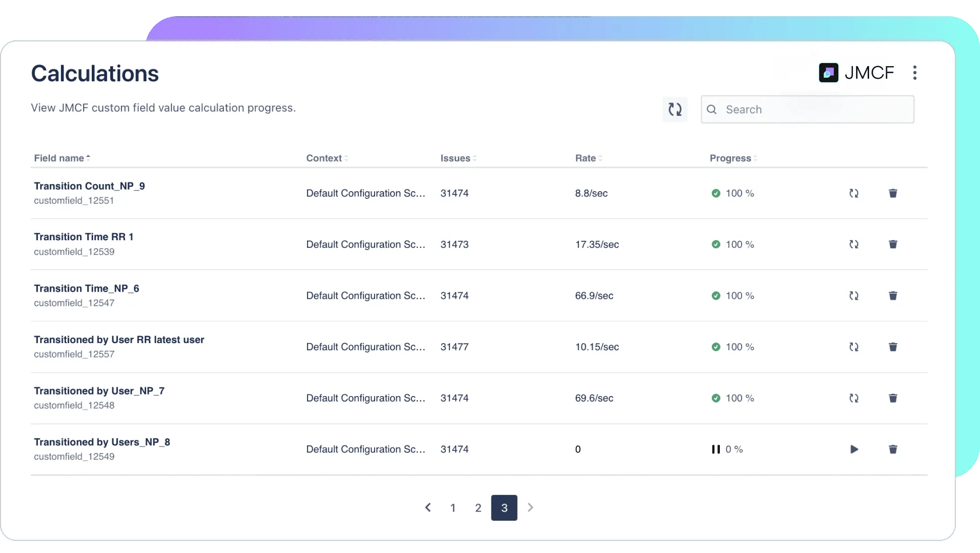Image resolution: width=980 pixels, height=553 pixels.
Task: Go to page 2 of results
Action: point(478,508)
